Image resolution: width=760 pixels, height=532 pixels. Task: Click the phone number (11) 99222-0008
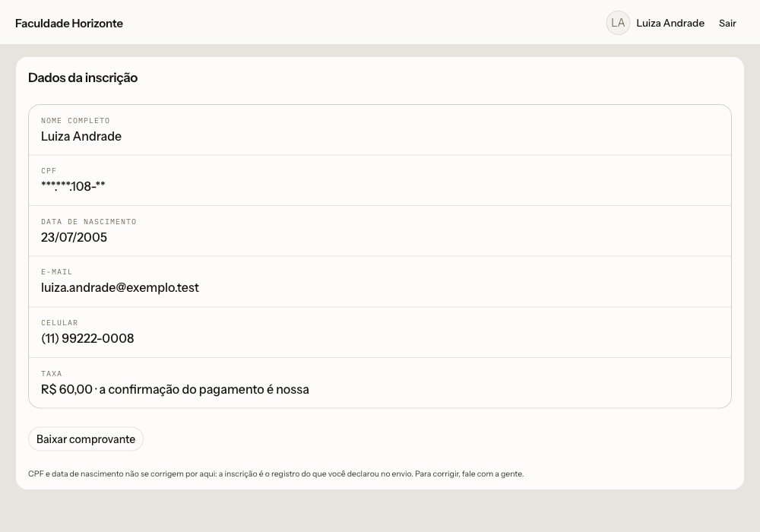point(87,338)
